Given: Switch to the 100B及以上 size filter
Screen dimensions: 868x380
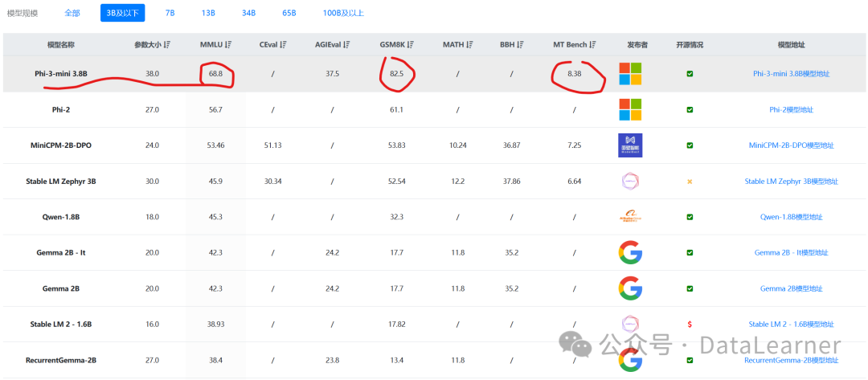Looking at the screenshot, I should click(343, 13).
